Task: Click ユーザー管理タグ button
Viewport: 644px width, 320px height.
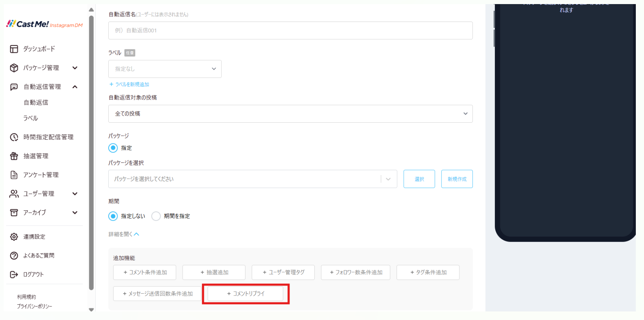Action: [x=283, y=272]
